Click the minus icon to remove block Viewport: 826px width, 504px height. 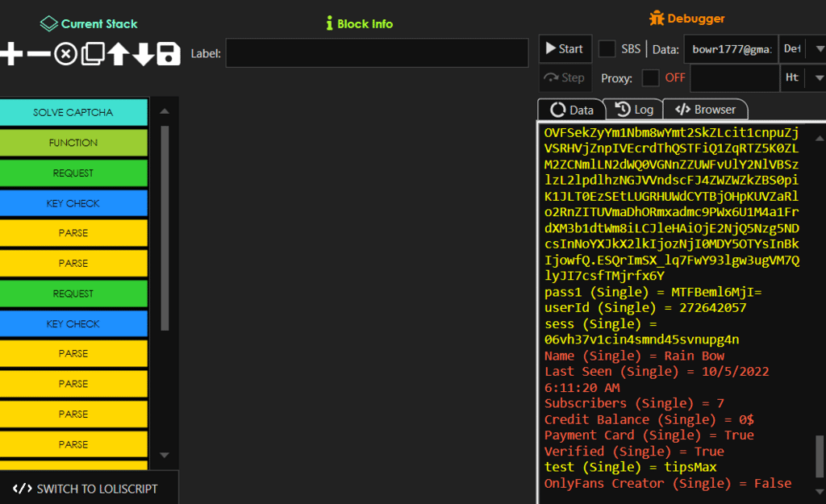click(x=38, y=54)
